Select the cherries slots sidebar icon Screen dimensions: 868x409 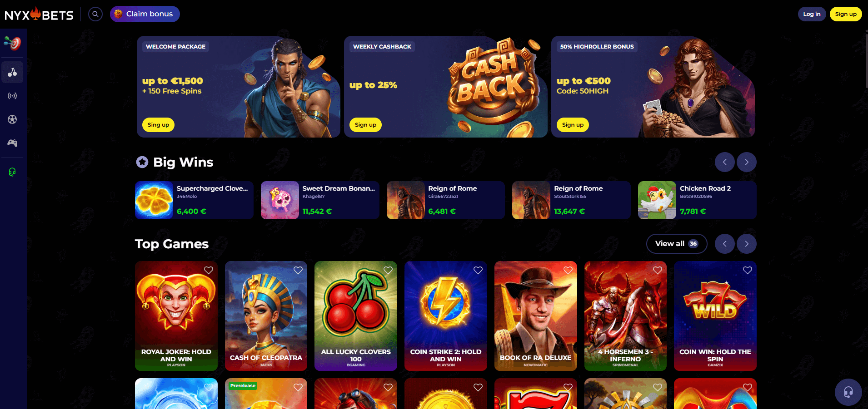point(12,72)
